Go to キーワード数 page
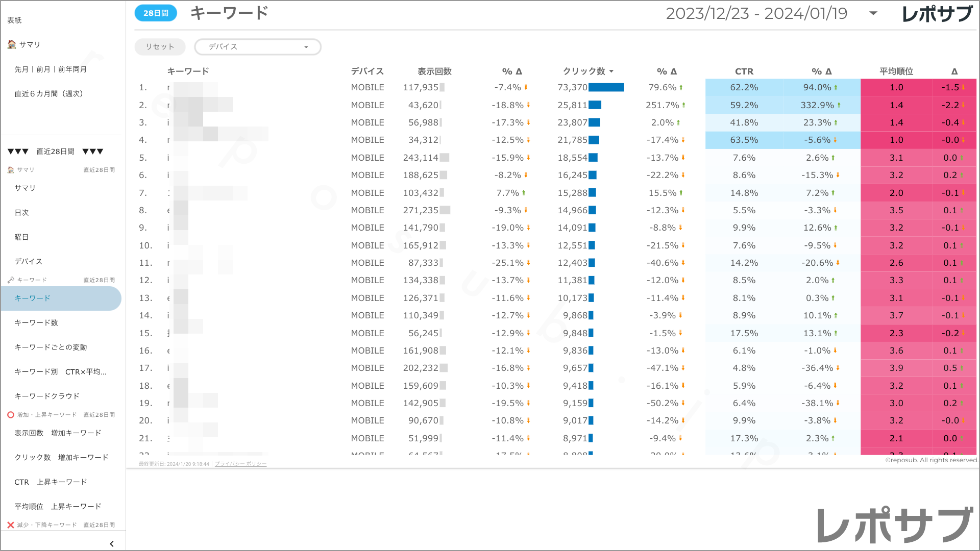This screenshot has height=551, width=980. pos(36,323)
